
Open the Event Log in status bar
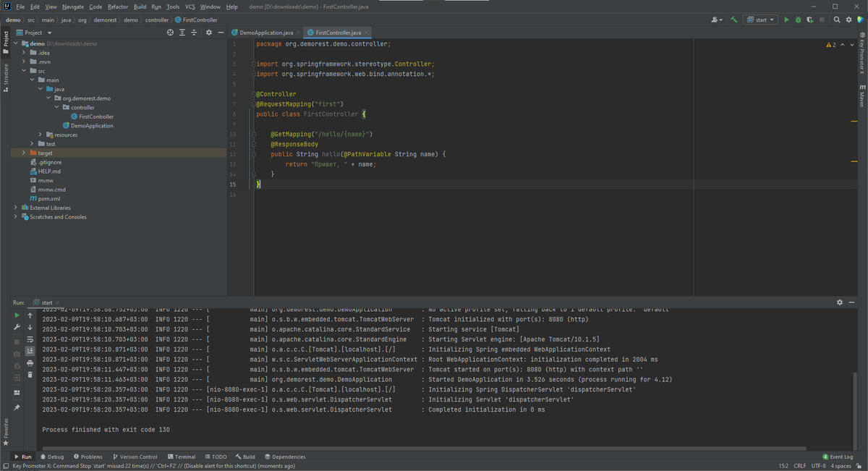pos(838,457)
